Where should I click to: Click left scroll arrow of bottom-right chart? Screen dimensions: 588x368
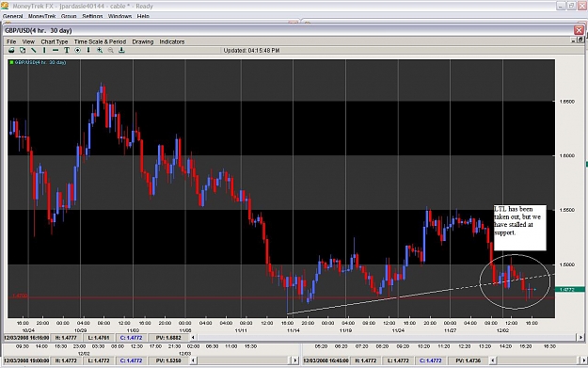click(x=493, y=360)
